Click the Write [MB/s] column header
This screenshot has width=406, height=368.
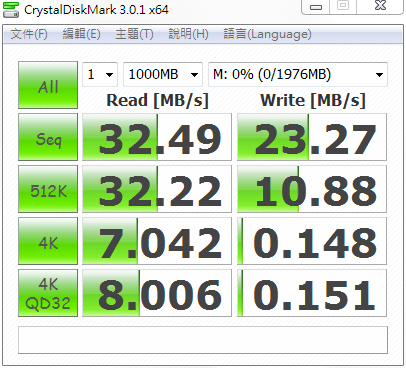pos(313,100)
